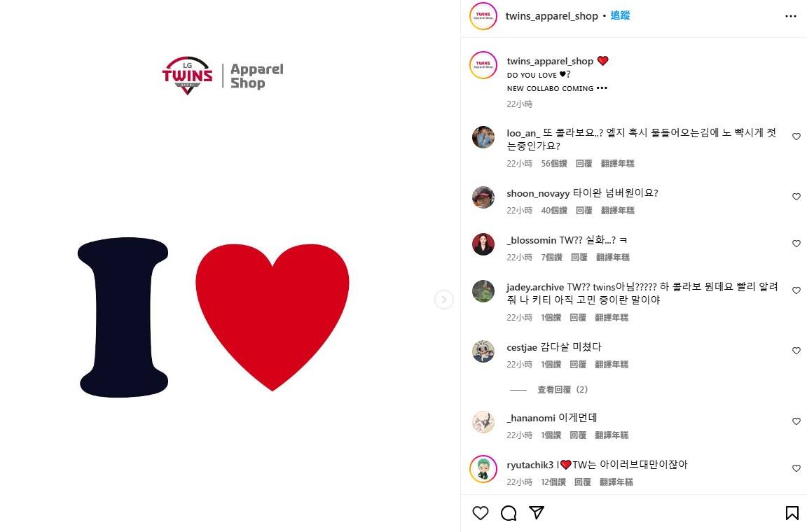Open the three-dot more options menu
The image size is (807, 532).
[791, 17]
